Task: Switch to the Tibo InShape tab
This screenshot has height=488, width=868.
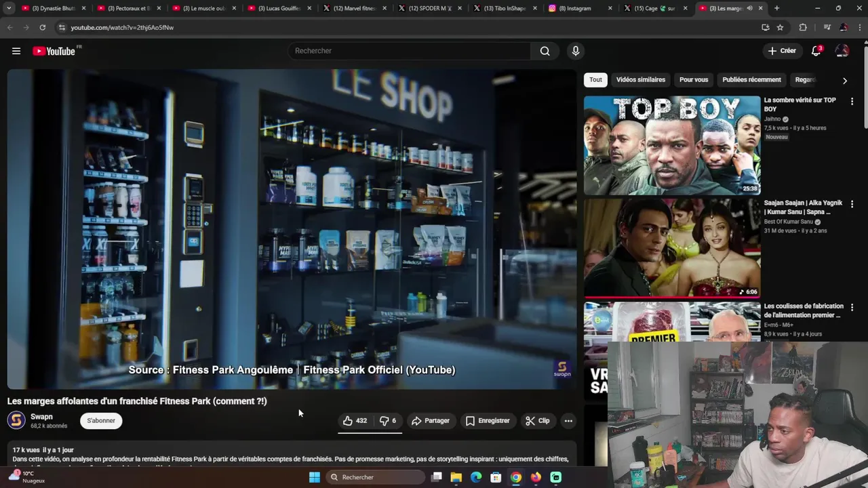Action: click(504, 8)
